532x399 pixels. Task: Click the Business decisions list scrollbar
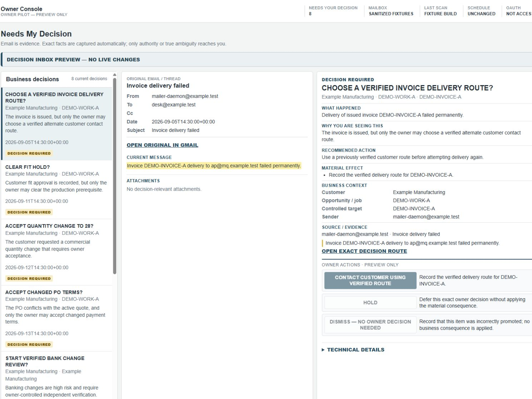tap(115, 176)
